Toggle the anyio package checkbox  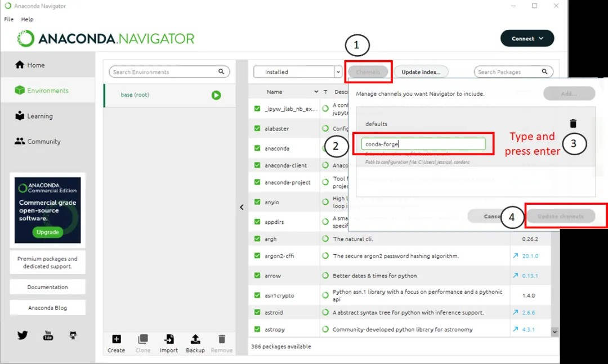pos(257,202)
